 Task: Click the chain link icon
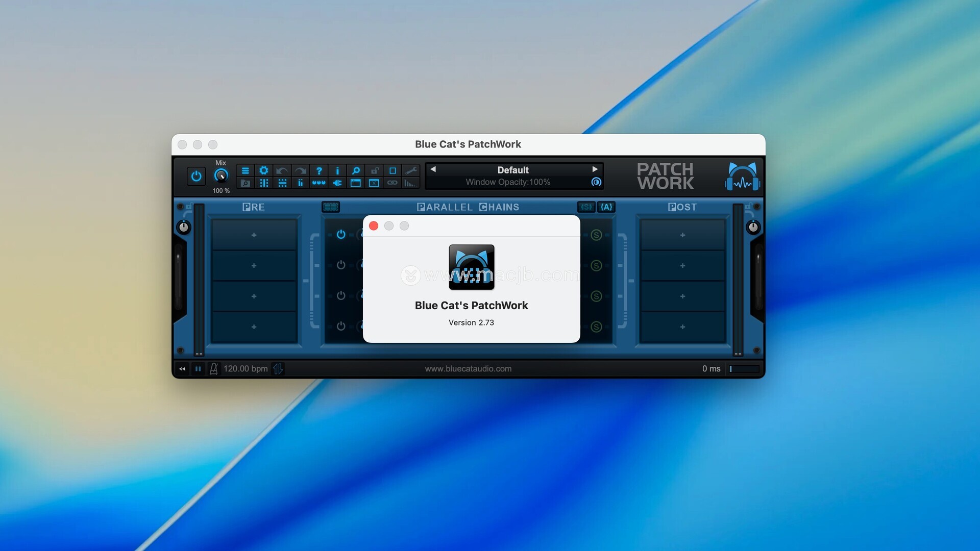393,183
